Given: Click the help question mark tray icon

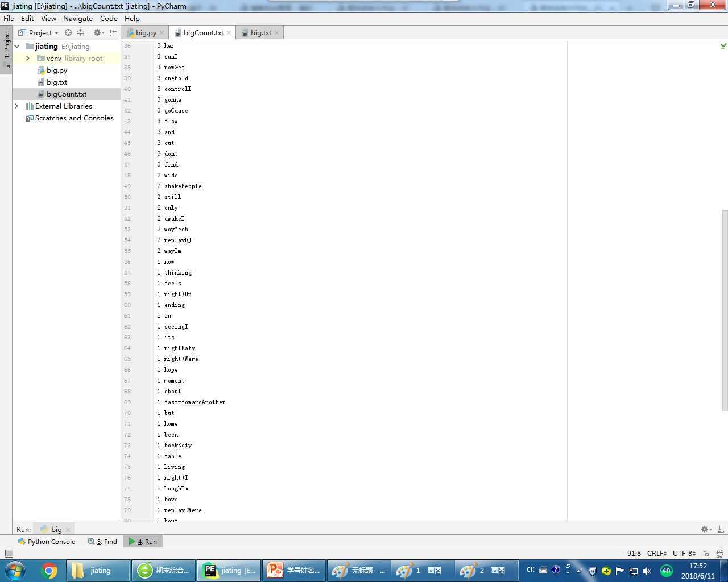Looking at the screenshot, I should (556, 570).
